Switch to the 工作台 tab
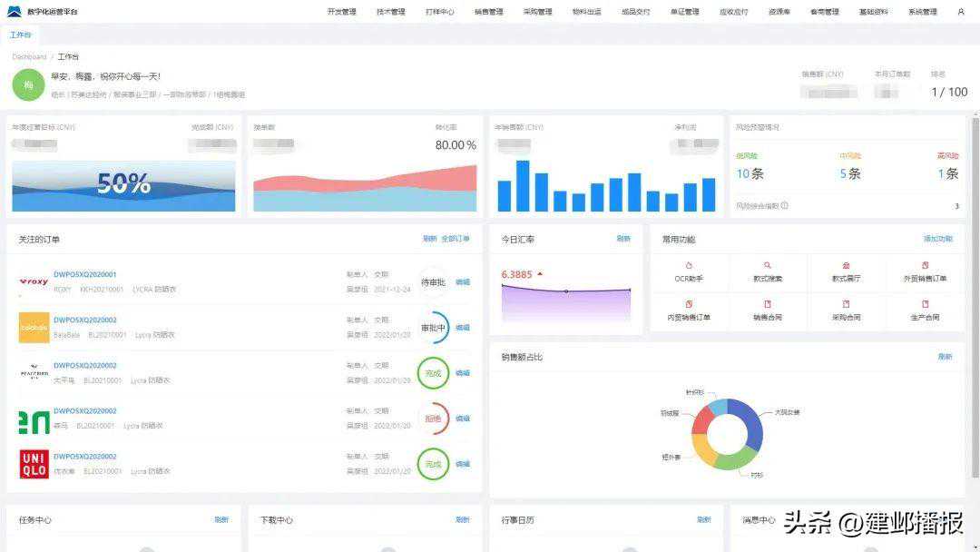Viewport: 980px width, 552px height. click(20, 34)
